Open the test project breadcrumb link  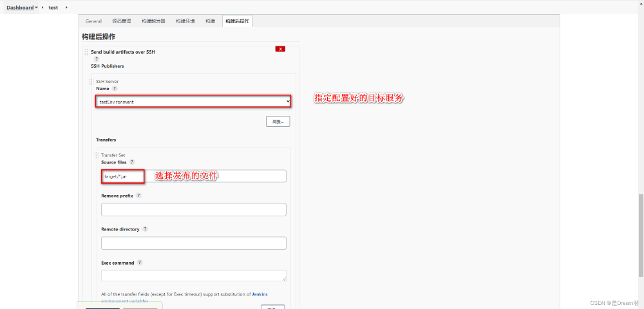tap(53, 7)
